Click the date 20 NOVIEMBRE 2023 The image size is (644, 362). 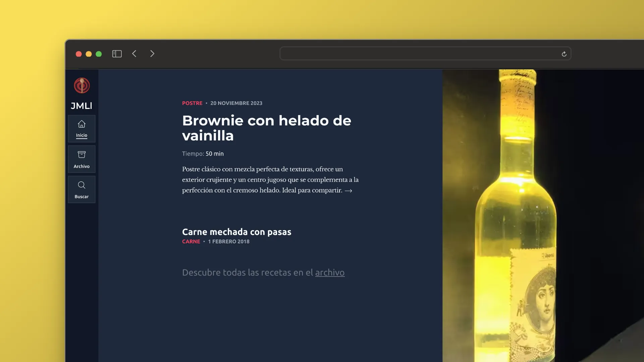coord(236,103)
